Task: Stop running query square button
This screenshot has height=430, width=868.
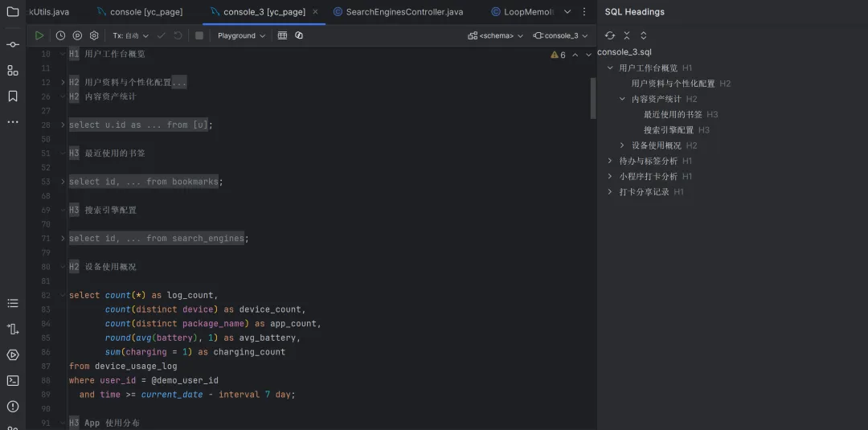Action: tap(199, 35)
